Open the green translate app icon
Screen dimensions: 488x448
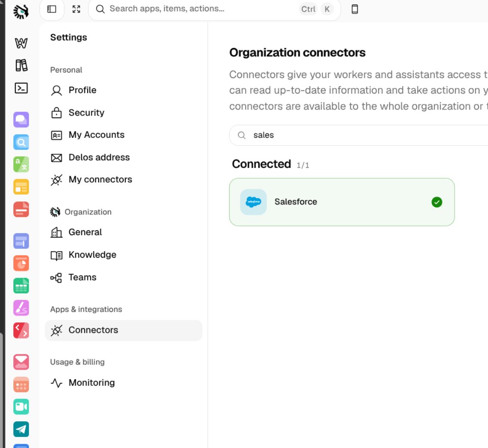(21, 165)
